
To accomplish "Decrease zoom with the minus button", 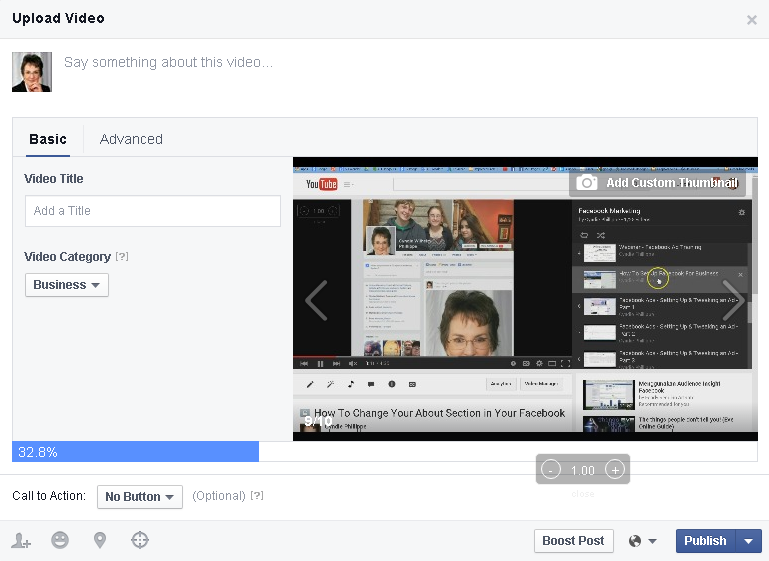I will point(550,470).
